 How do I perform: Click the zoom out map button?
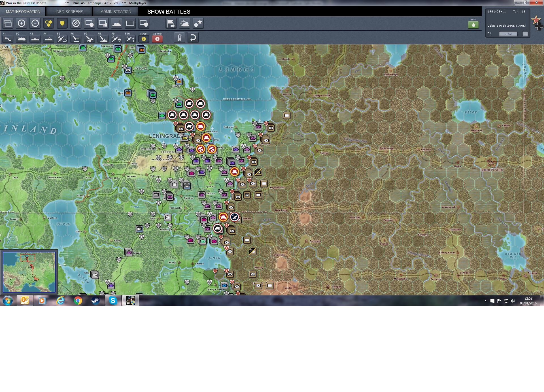pyautogui.click(x=35, y=23)
